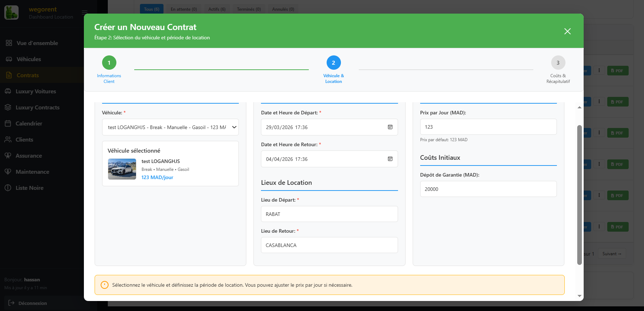Click the Maintenance sidebar icon
The width and height of the screenshot is (644, 311).
[8, 172]
